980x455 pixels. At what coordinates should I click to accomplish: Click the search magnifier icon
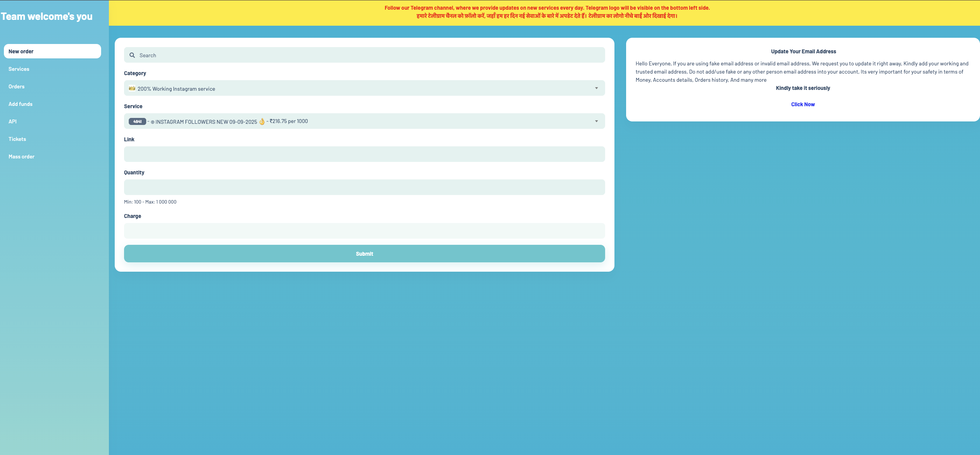(x=132, y=55)
